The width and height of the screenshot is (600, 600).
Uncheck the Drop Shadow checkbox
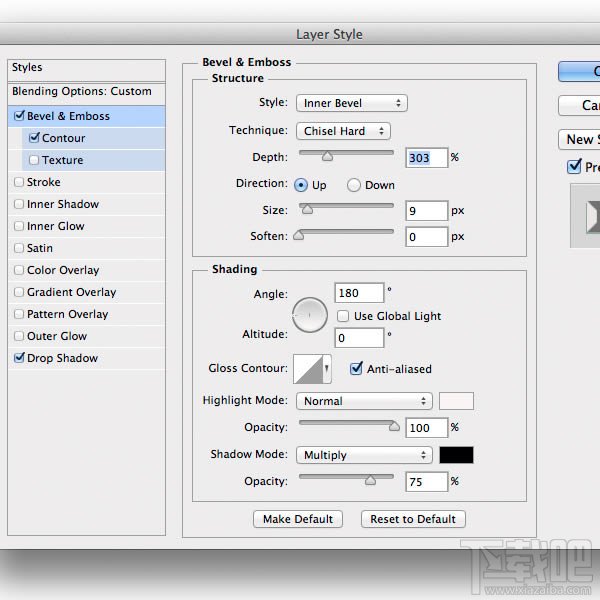click(19, 358)
